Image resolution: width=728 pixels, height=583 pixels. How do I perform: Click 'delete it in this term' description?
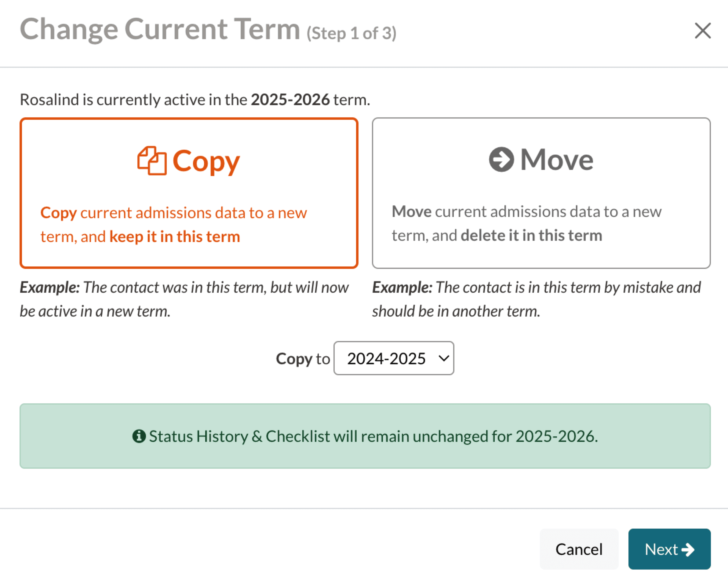[x=531, y=235]
